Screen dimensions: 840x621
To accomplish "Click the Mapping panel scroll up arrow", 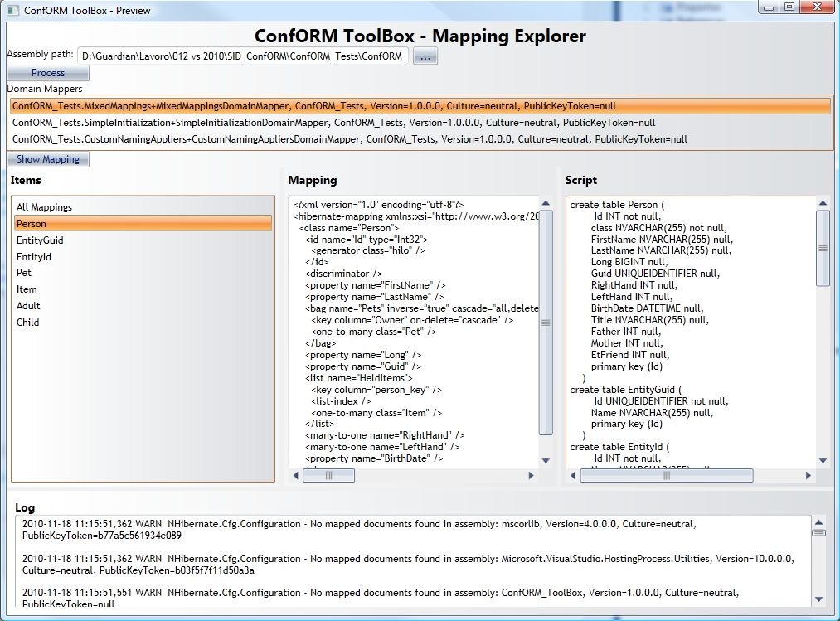I will (546, 203).
